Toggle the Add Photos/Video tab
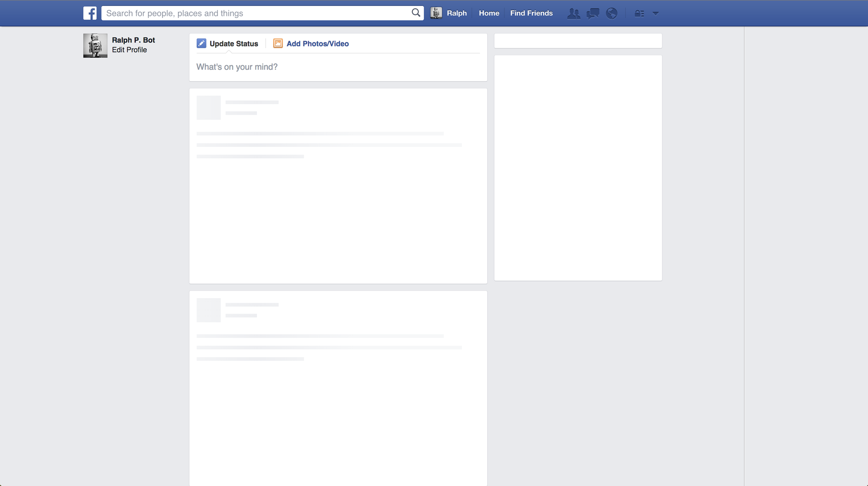The width and height of the screenshot is (868, 486). (311, 44)
